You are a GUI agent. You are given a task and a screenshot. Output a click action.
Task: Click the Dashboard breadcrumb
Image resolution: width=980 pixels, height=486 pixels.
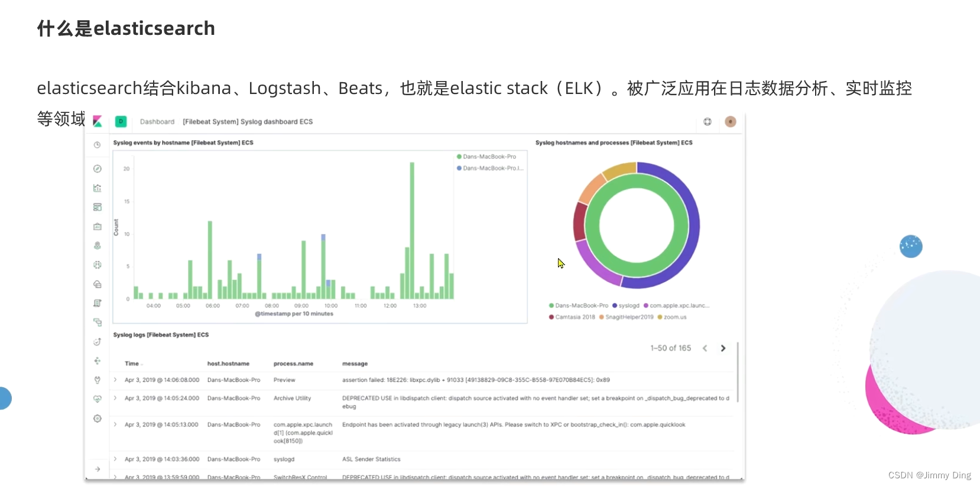(x=157, y=122)
